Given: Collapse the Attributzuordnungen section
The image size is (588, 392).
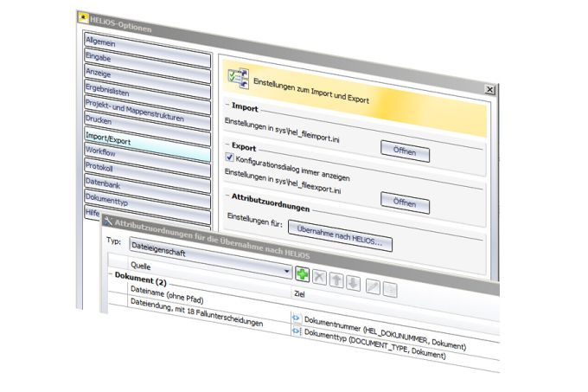Looking at the screenshot, I should 227,195.
